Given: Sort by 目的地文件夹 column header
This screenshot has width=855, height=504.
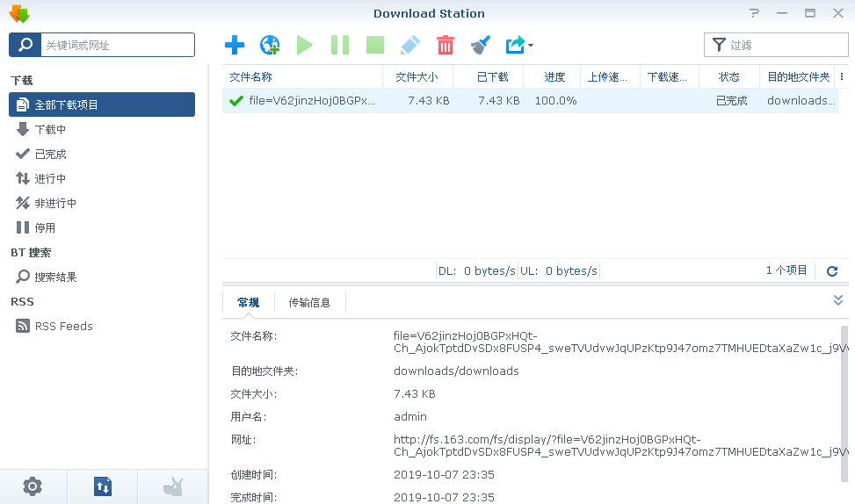Looking at the screenshot, I should [x=797, y=76].
